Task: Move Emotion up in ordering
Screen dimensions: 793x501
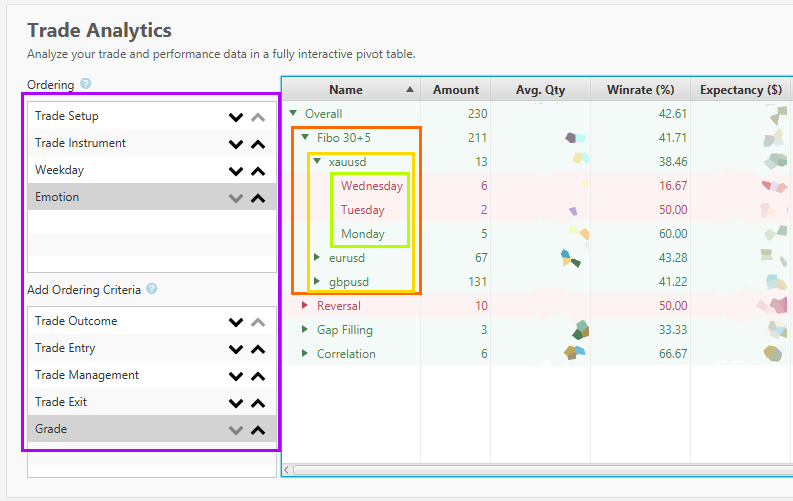Action: click(x=258, y=198)
